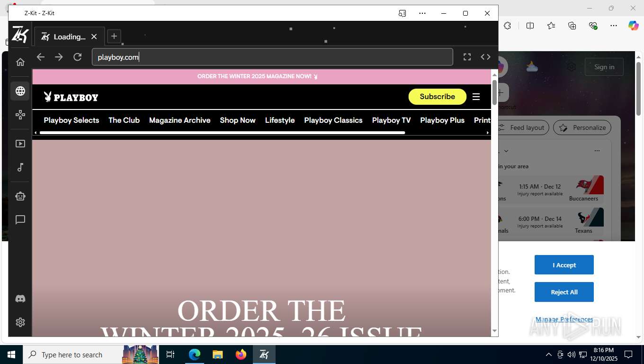Open the Playboy Selects menu item
The width and height of the screenshot is (644, 364).
pyautogui.click(x=72, y=120)
